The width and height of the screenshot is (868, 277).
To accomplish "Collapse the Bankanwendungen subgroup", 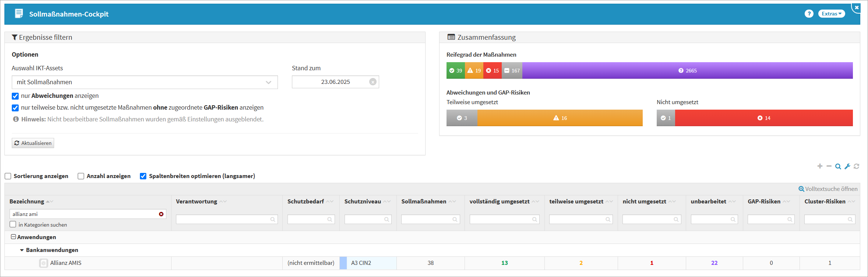I will click(22, 250).
